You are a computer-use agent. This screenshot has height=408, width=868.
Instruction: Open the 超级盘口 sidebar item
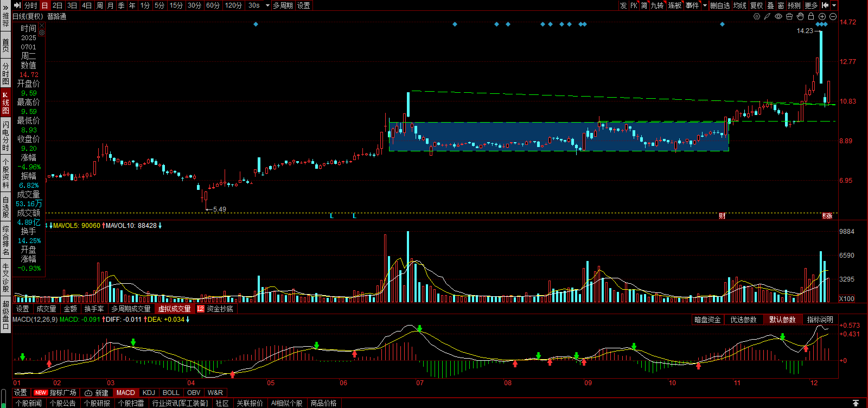click(x=5, y=315)
